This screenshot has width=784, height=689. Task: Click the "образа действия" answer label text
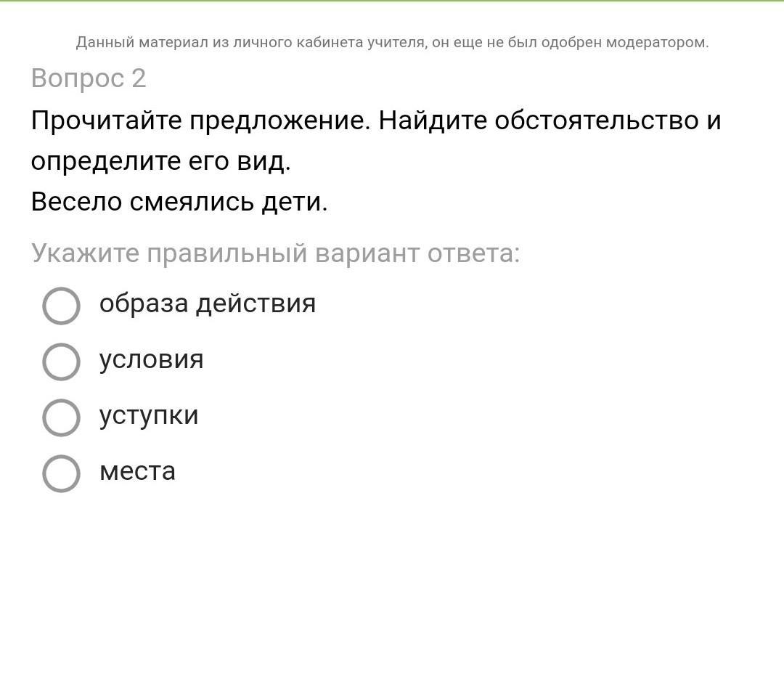(x=208, y=303)
